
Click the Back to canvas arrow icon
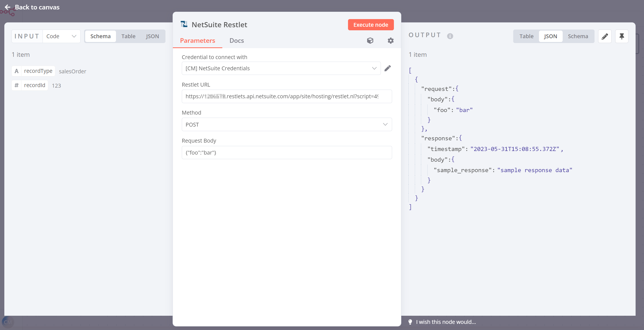[x=8, y=7]
